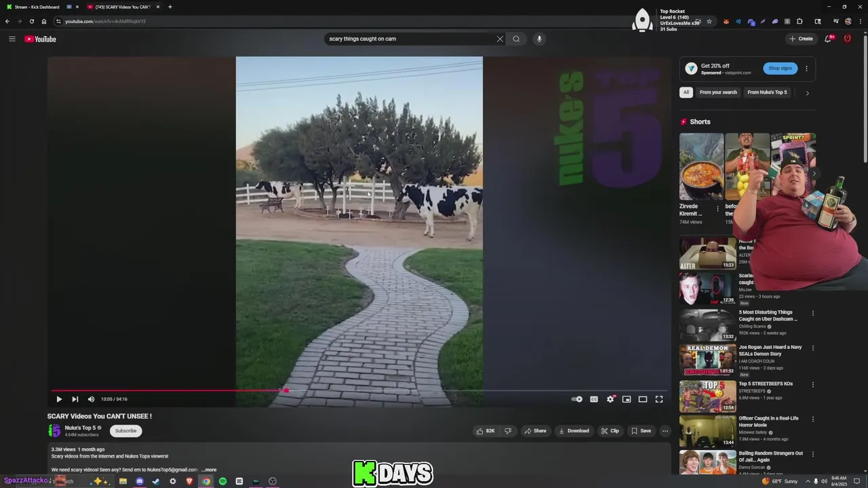Open the weather widget showing 68°F Sunny
Viewport: 868px width, 488px height.
point(780,481)
